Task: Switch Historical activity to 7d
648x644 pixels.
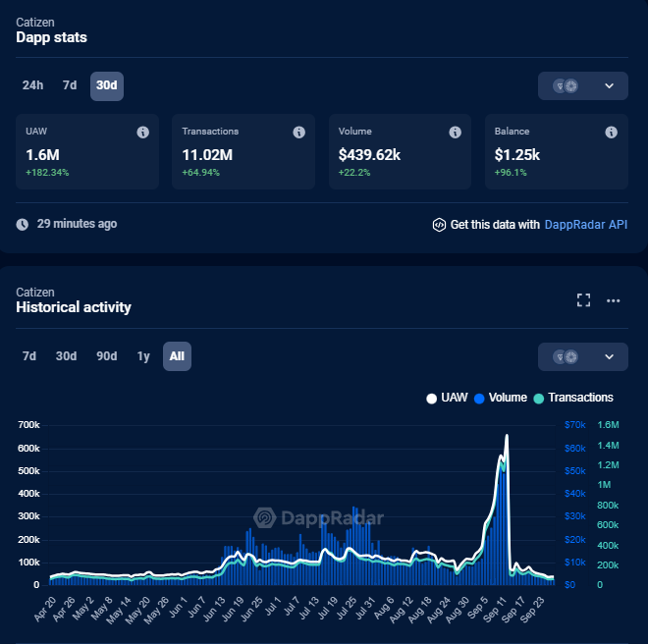Action: point(28,356)
